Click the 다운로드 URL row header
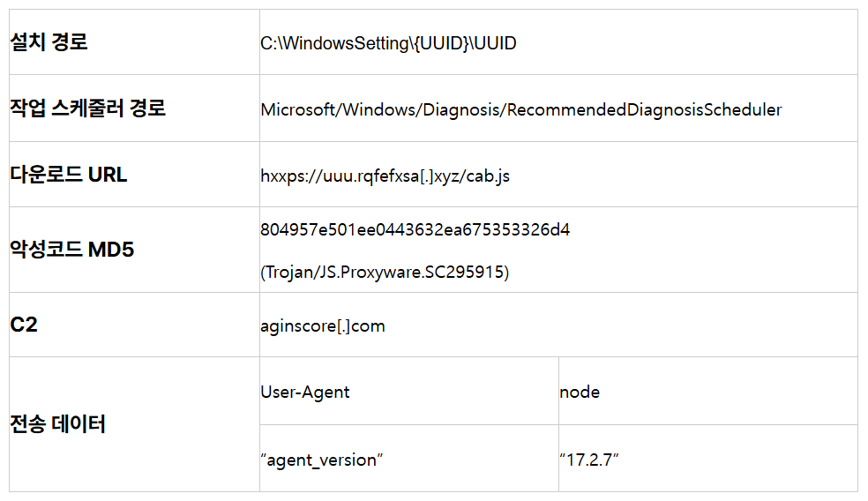The image size is (868, 501). [68, 175]
